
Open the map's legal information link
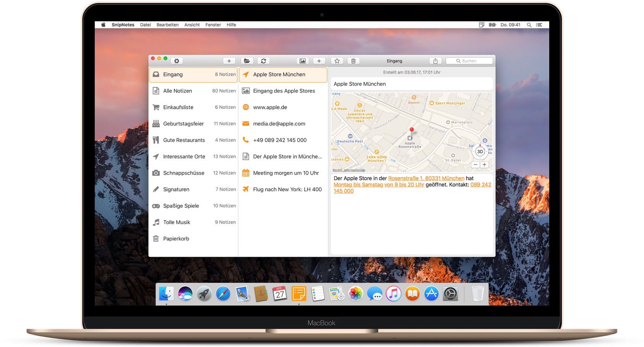point(348,170)
